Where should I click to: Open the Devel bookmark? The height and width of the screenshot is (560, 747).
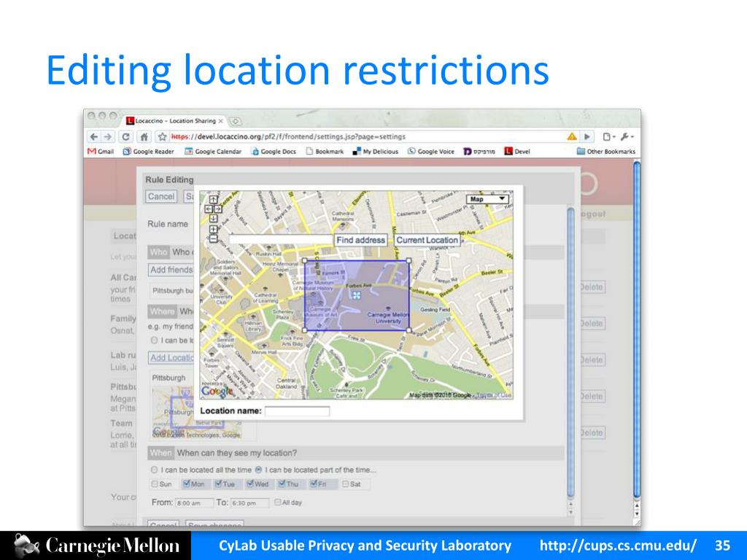pos(517,152)
